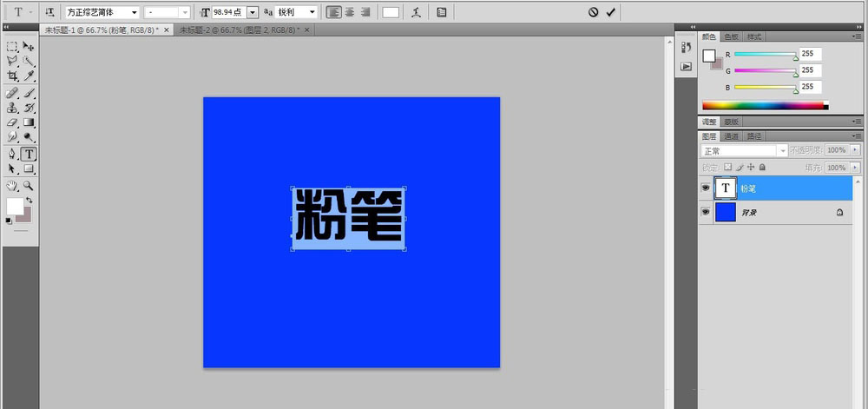Viewport: 868px width, 409px height.
Task: Select the Eraser tool
Action: point(11,122)
